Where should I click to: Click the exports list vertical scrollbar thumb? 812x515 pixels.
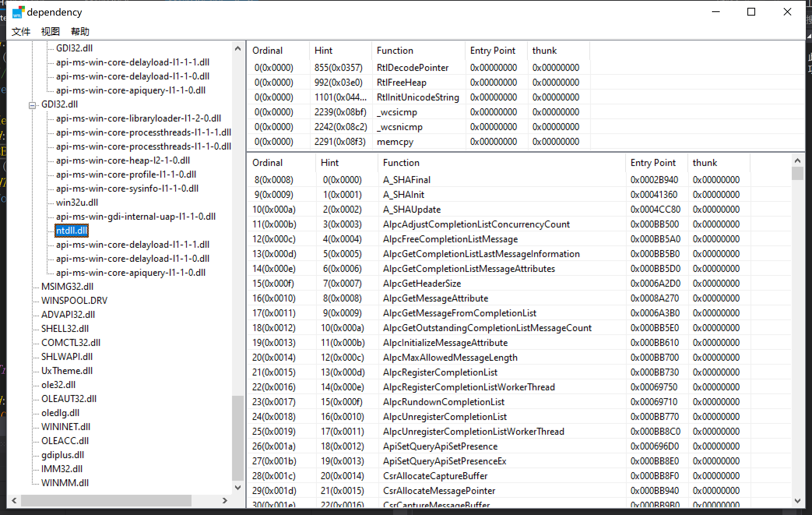(x=797, y=173)
